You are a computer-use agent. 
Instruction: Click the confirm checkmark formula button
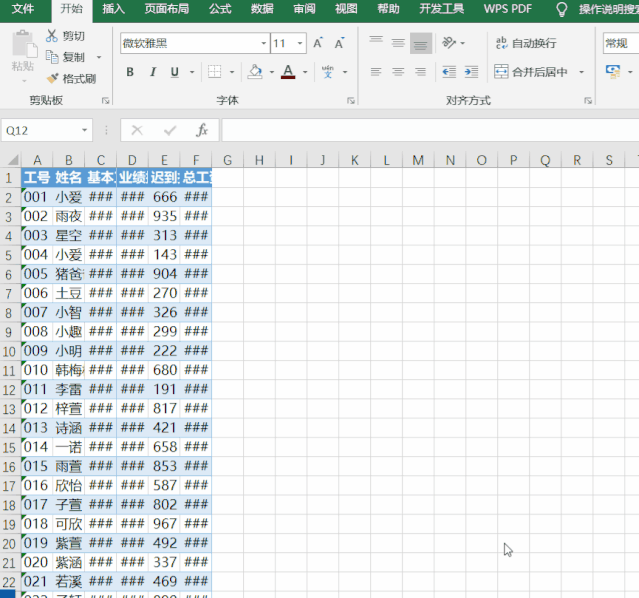pos(170,130)
